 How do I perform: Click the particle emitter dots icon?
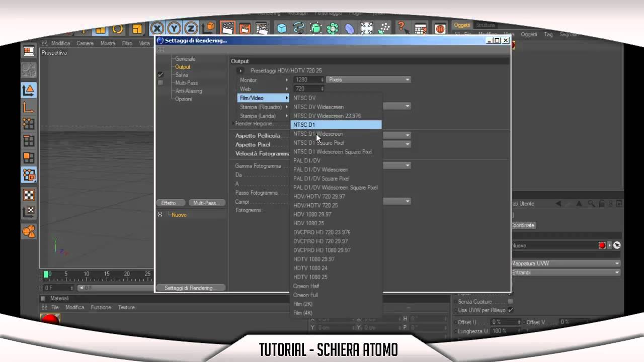coord(384,29)
